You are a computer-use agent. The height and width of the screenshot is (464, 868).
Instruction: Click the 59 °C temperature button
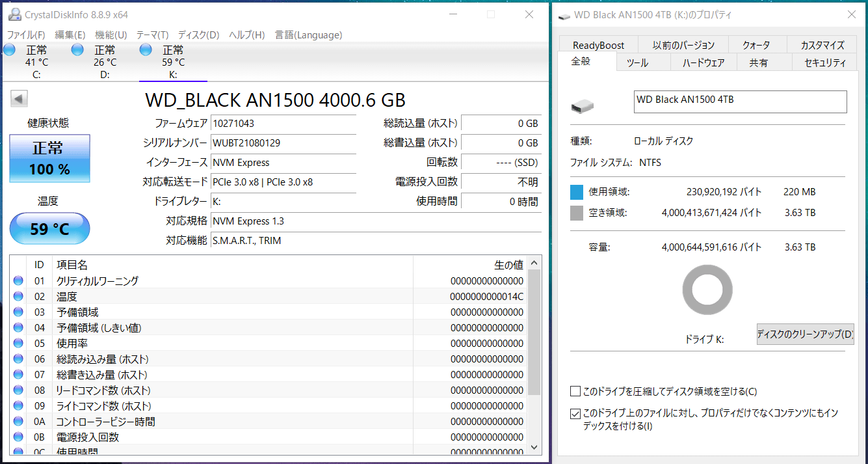(50, 229)
